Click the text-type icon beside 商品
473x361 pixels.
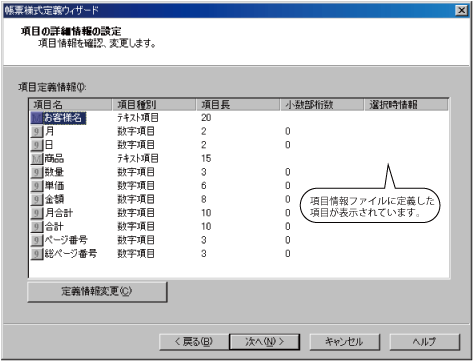pos(37,159)
